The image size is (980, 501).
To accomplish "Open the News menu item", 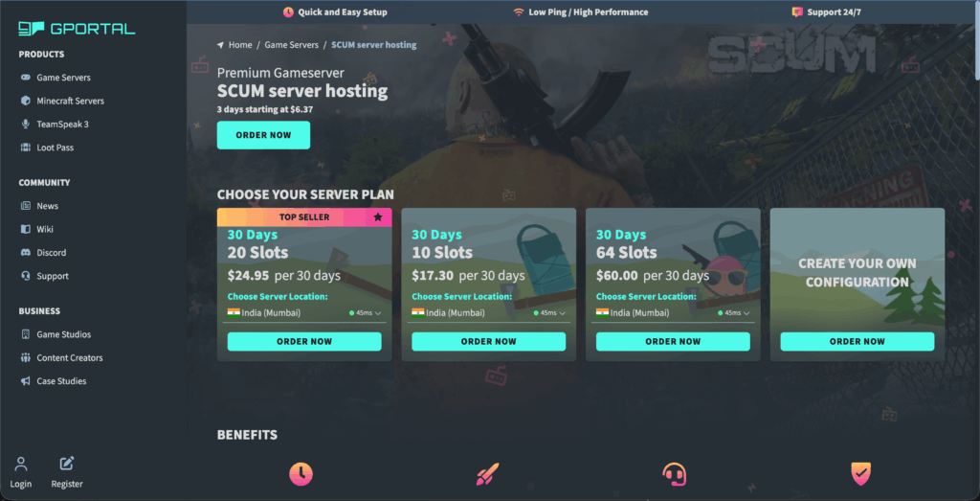I will point(48,206).
